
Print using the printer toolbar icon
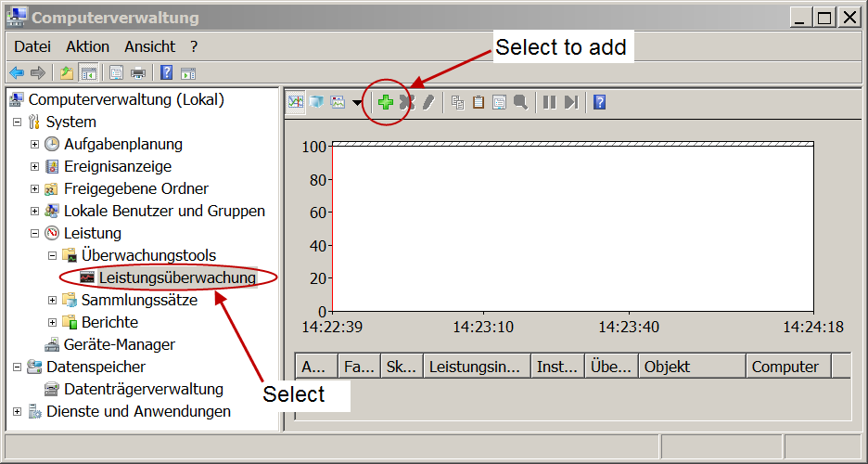pyautogui.click(x=138, y=72)
